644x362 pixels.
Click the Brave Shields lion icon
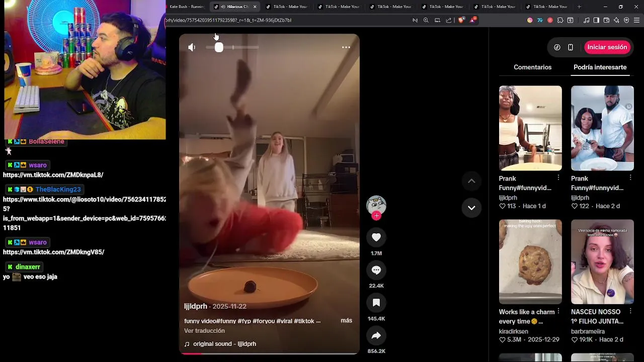click(x=461, y=20)
